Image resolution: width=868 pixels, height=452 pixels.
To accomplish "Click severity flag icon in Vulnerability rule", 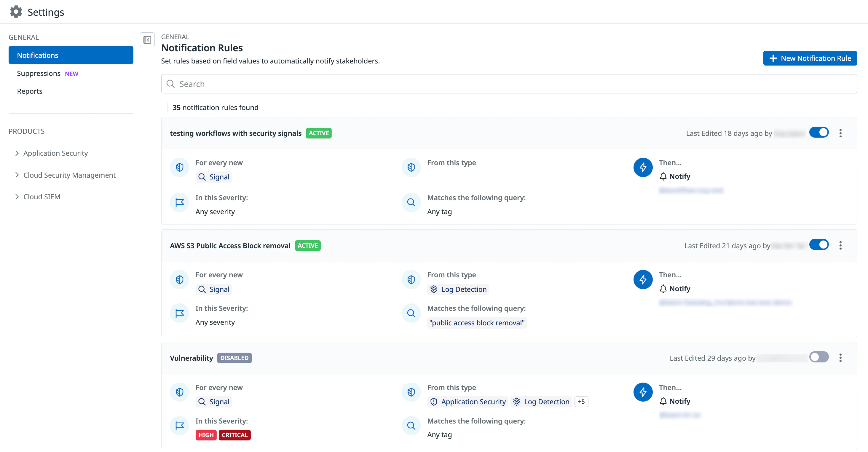I will [x=180, y=426].
